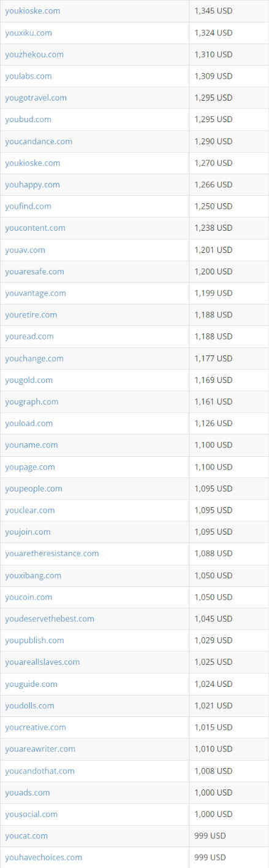The image size is (269, 868).
Task: Click the youaresafe.com link
Action: [34, 271]
